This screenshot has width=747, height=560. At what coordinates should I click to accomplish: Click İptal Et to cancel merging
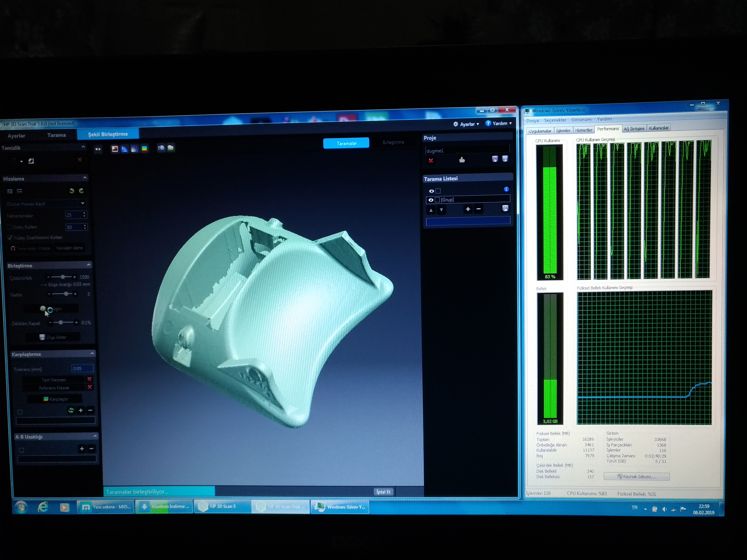(383, 492)
